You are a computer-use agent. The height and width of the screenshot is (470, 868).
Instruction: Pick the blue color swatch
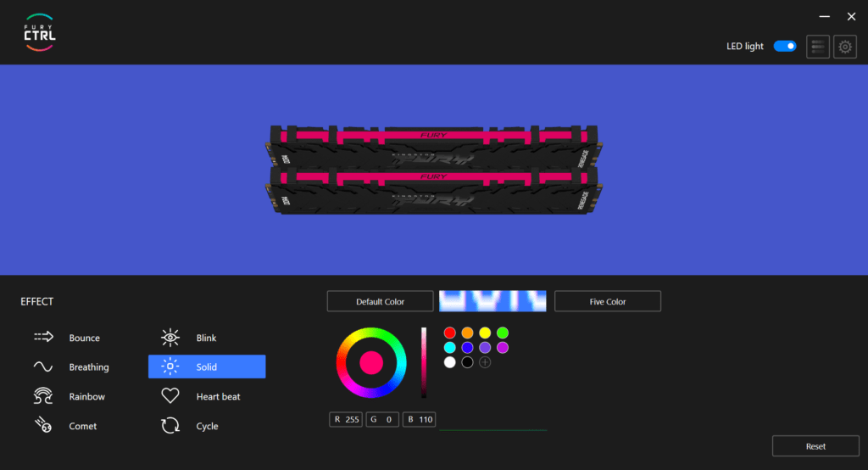click(468, 348)
